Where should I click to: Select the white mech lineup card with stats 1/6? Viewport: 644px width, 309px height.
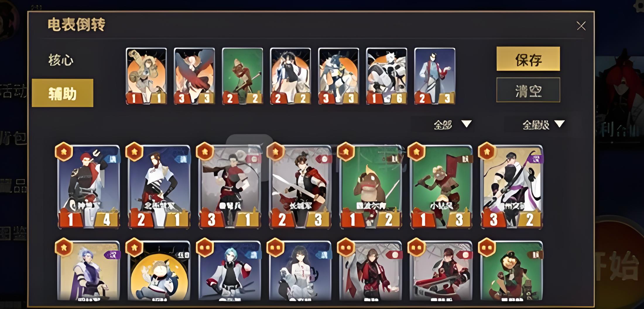point(386,76)
